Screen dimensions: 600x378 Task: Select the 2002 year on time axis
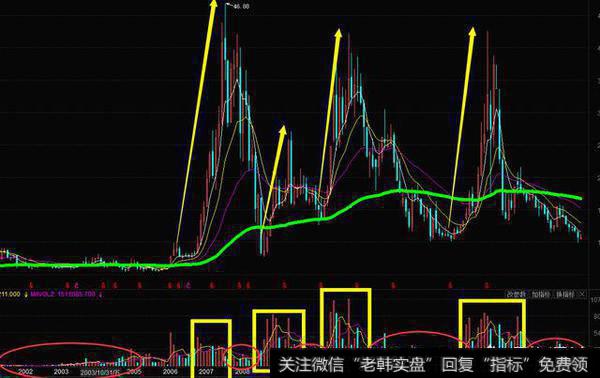pos(26,371)
